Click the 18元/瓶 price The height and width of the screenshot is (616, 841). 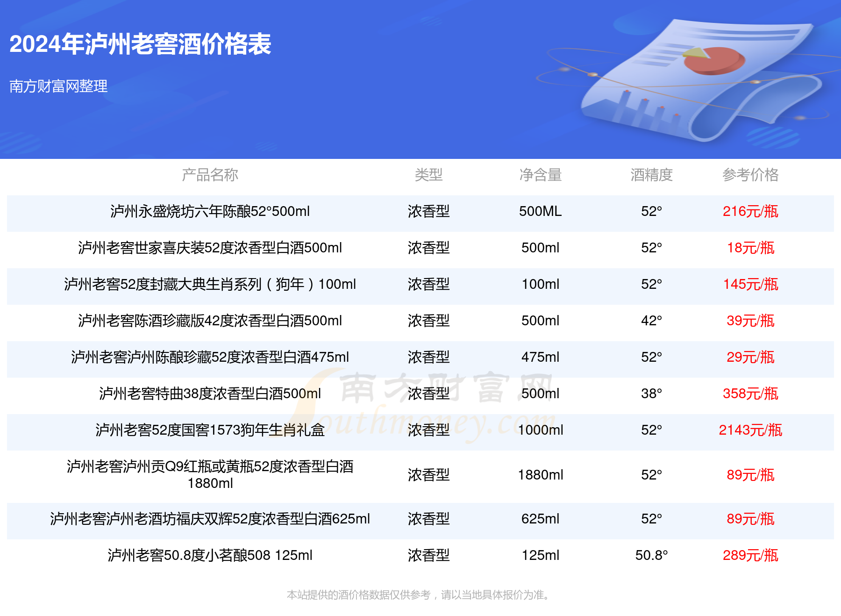tap(750, 248)
